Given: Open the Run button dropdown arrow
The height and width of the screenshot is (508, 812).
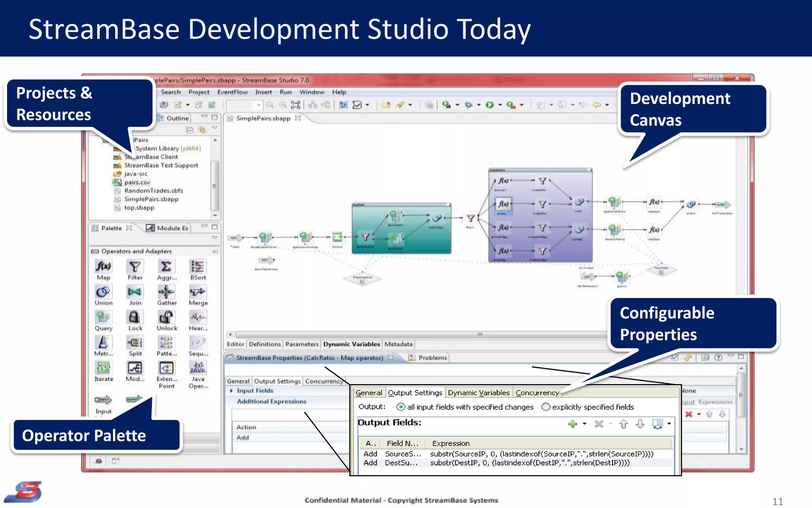Looking at the screenshot, I should [500, 105].
